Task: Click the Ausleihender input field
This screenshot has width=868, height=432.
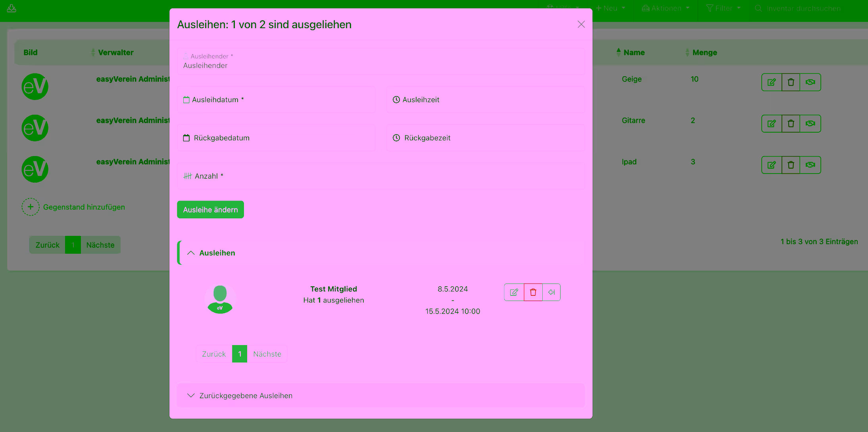Action: [381, 62]
